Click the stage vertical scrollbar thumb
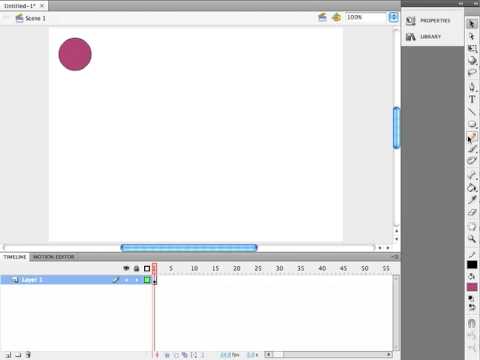This screenshot has height=360, width=480. [396, 128]
